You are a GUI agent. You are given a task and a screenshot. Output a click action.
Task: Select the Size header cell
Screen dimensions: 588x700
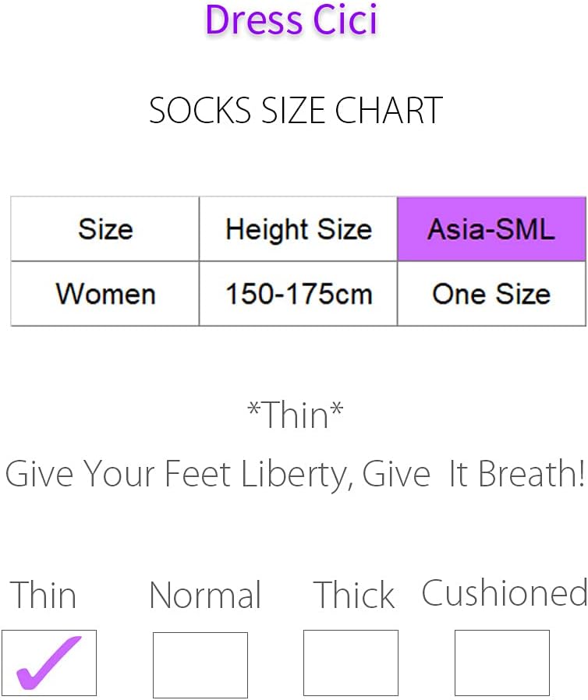point(105,229)
